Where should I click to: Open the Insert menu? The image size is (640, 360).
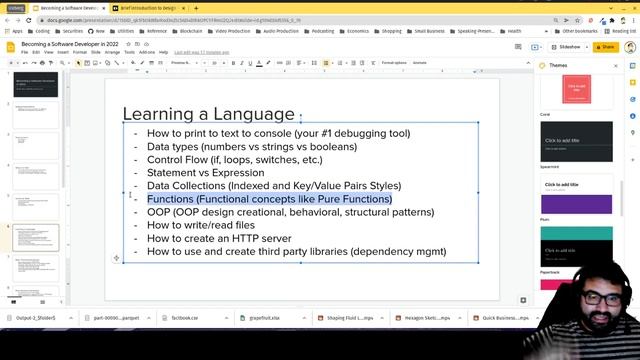pos(63,52)
